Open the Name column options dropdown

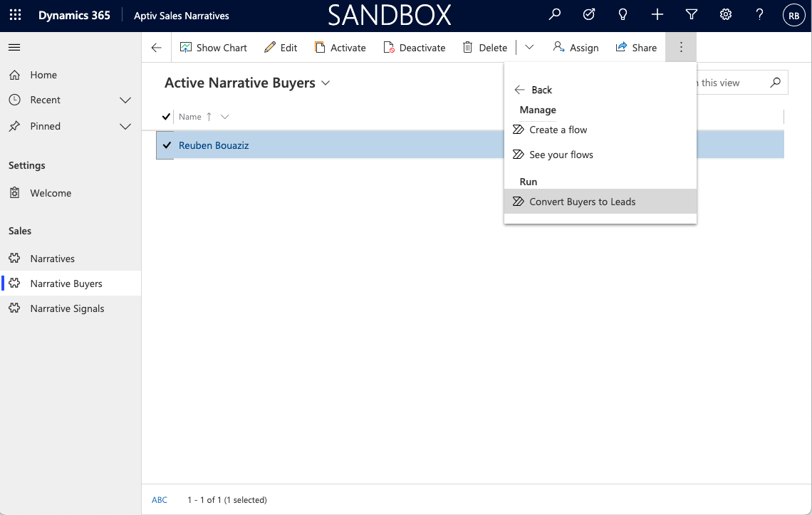point(225,117)
